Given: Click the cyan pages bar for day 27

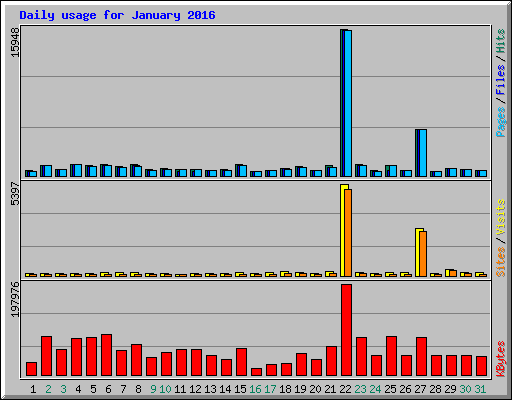Looking at the screenshot, I should point(423,153).
